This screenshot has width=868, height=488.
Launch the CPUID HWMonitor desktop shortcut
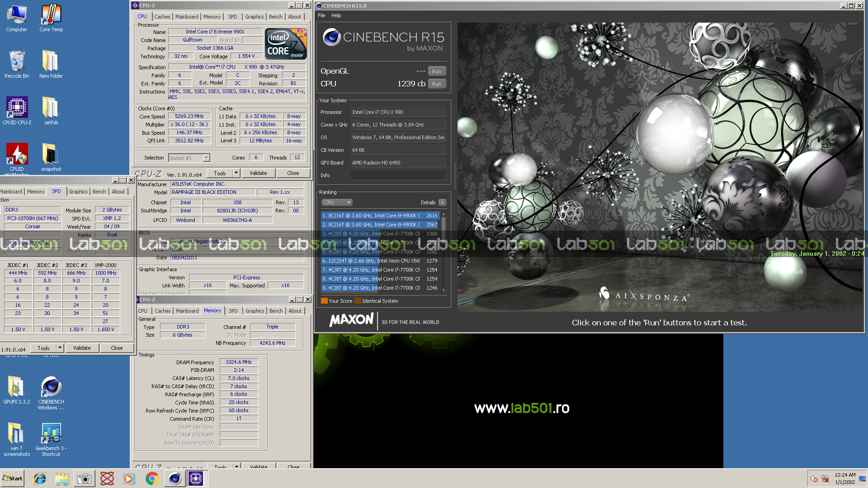17,158
